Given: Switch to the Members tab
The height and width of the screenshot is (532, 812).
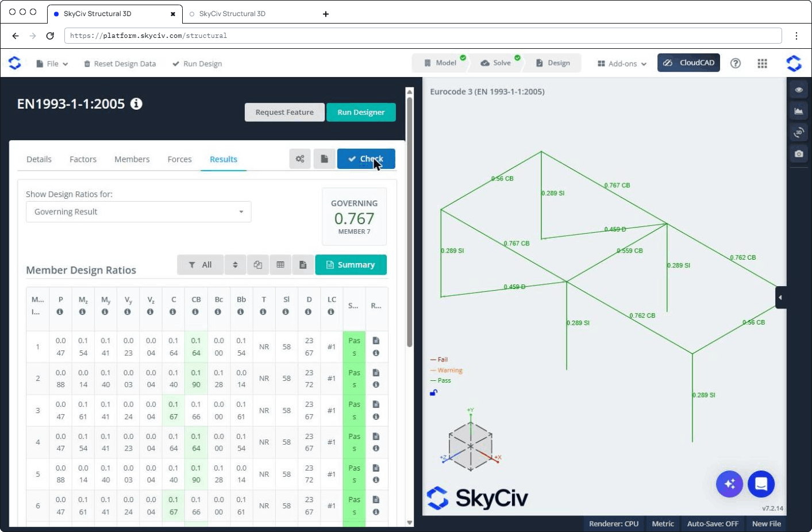Looking at the screenshot, I should coord(132,159).
